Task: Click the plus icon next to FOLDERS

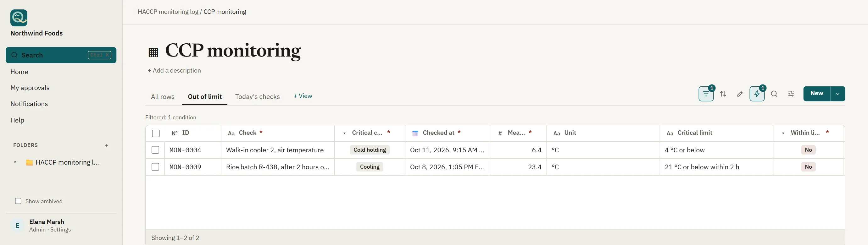Action: coord(107,146)
